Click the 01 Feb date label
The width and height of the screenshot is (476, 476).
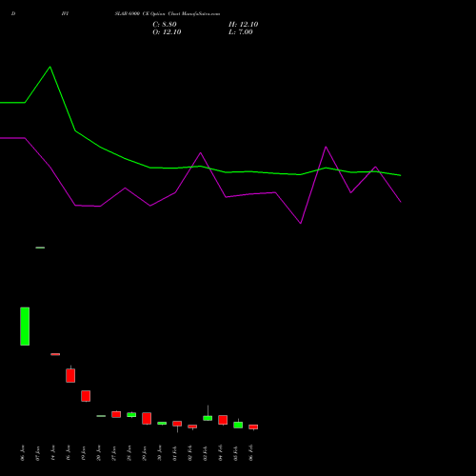coord(174,453)
